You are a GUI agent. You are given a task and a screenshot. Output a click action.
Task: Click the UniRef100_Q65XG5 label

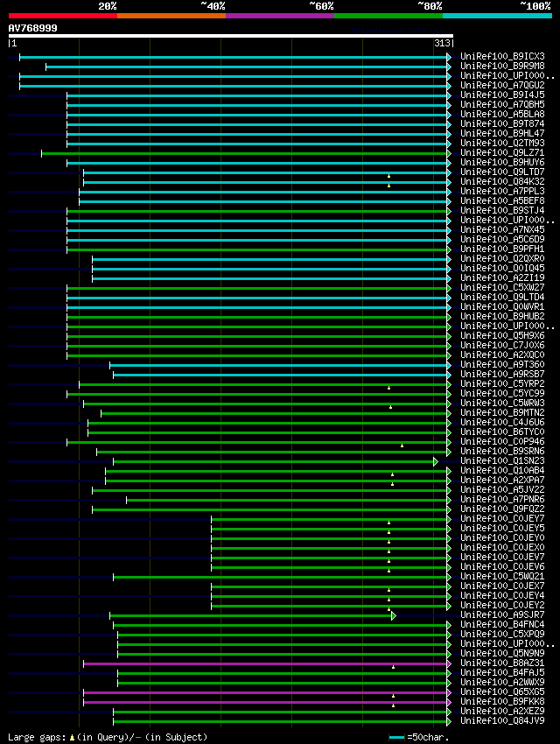pos(502,691)
